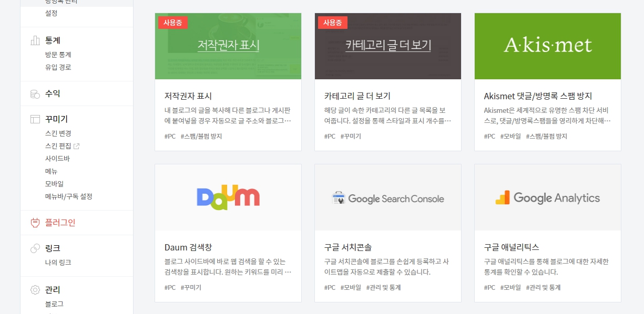Click the Google Analytics logo

pos(548,198)
